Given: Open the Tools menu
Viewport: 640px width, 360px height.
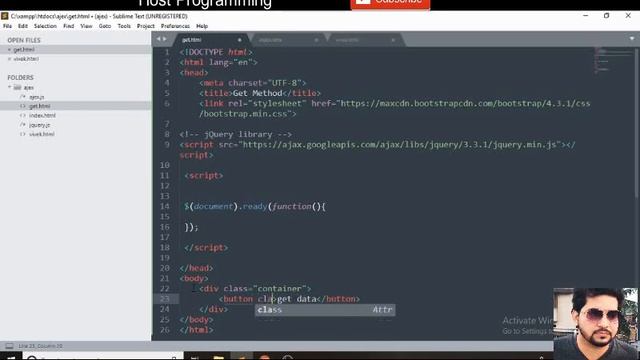Looking at the screenshot, I should coord(124,26).
